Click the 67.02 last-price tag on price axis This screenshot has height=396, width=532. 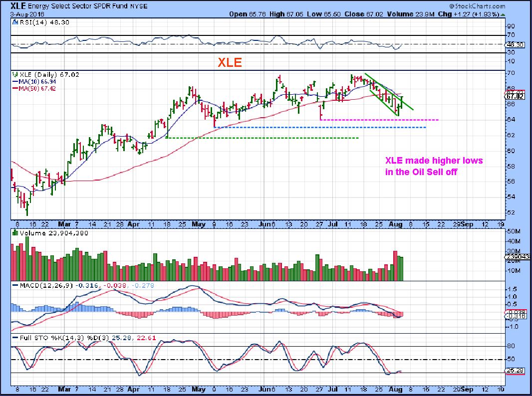515,96
